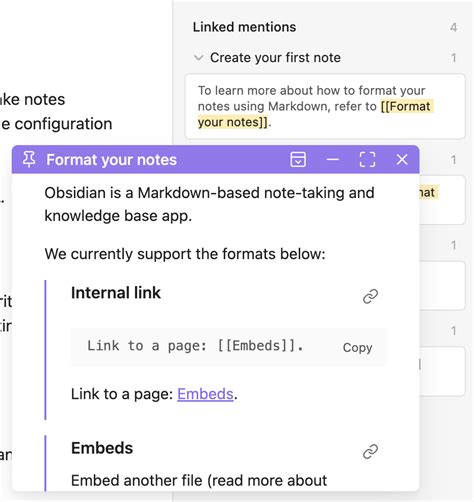Toggle the popover view mode icon

tap(298, 160)
